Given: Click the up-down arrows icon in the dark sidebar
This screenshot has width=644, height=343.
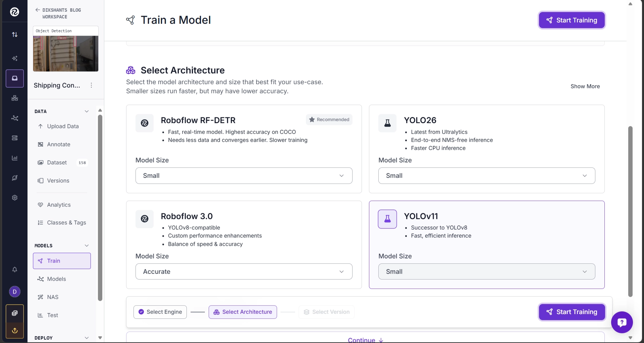Looking at the screenshot, I should click(x=15, y=35).
